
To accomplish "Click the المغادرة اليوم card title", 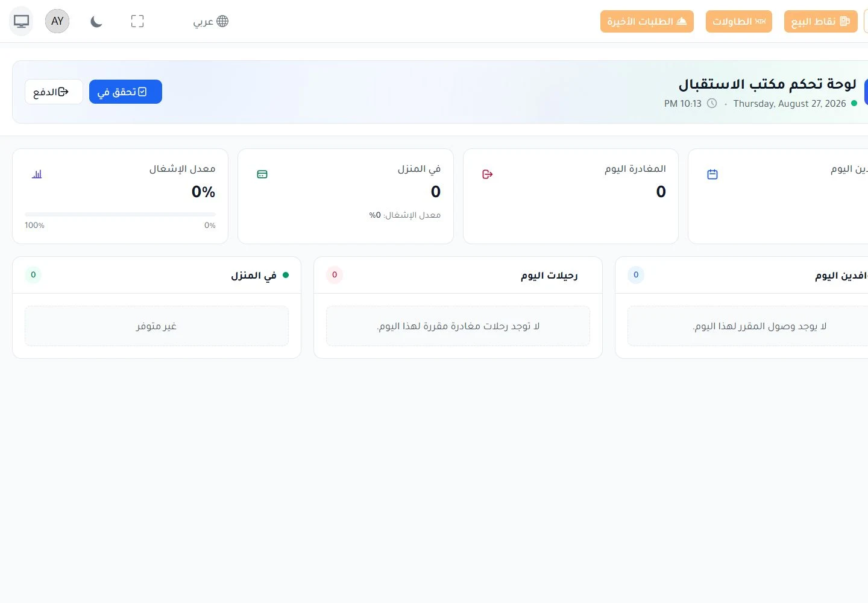I will click(635, 169).
